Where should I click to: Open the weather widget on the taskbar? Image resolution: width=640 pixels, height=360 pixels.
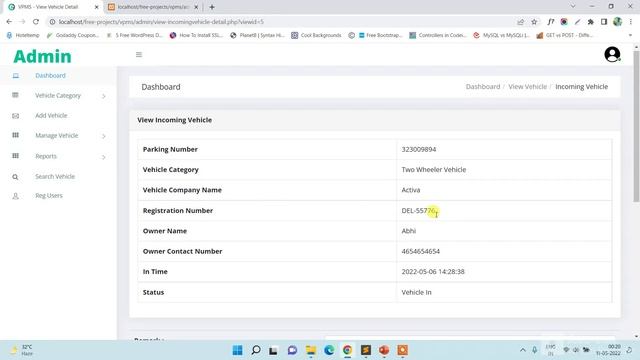[x=21, y=350]
